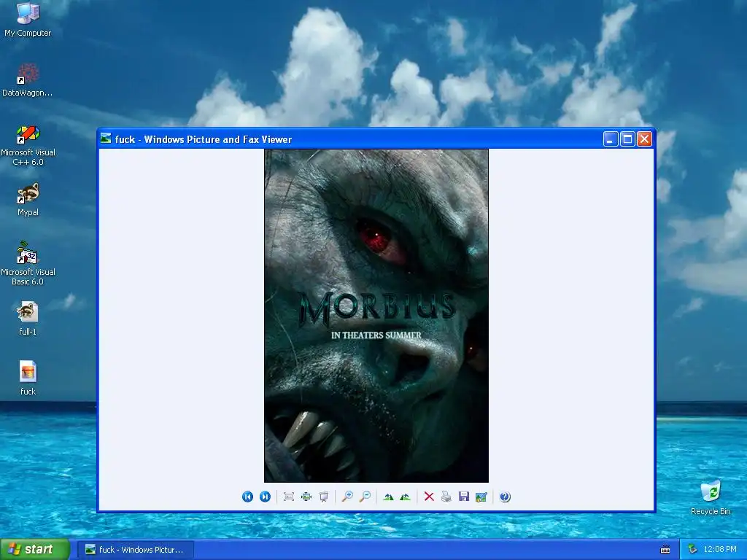Screen dimensions: 747x560
Task: Click the 12:08 PM clock in the tray
Action: tap(720, 550)
